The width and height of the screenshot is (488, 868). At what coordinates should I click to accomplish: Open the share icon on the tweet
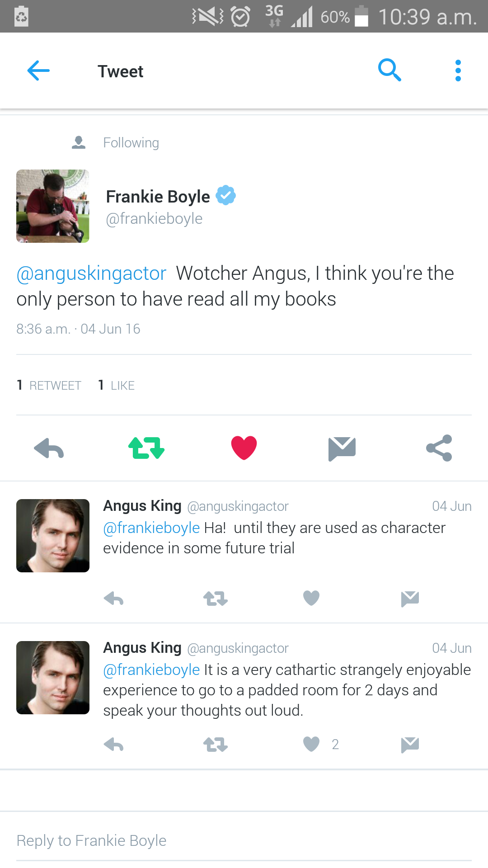point(439,448)
